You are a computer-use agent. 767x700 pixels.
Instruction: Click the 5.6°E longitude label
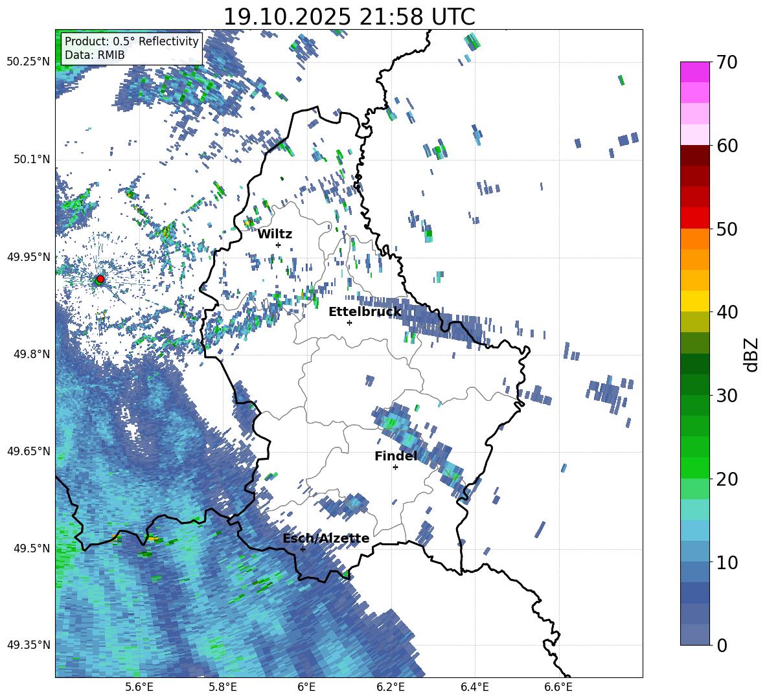click(x=139, y=687)
